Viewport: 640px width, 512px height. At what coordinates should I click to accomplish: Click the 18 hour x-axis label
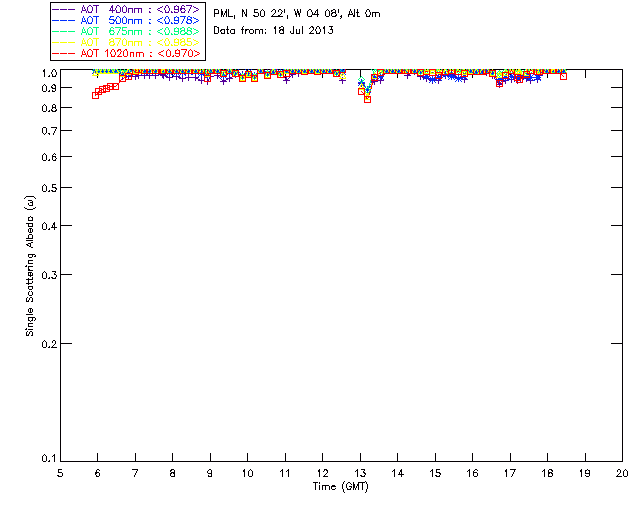547,473
